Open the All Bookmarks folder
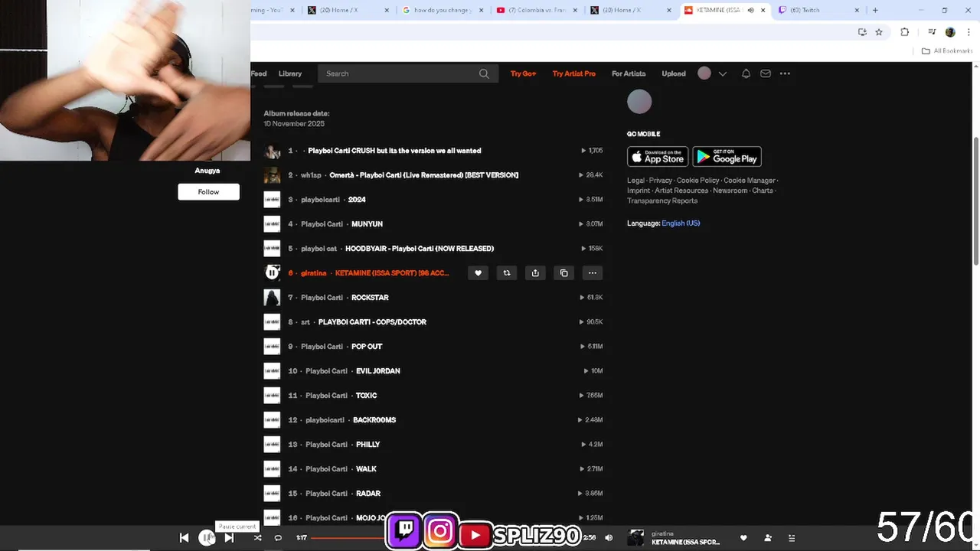The width and height of the screenshot is (980, 551). [x=946, y=51]
